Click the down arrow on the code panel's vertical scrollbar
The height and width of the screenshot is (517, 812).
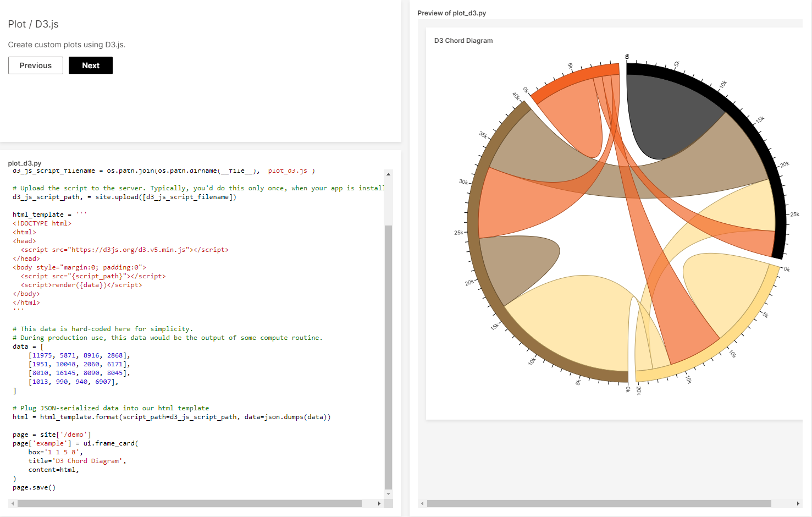coord(388,493)
